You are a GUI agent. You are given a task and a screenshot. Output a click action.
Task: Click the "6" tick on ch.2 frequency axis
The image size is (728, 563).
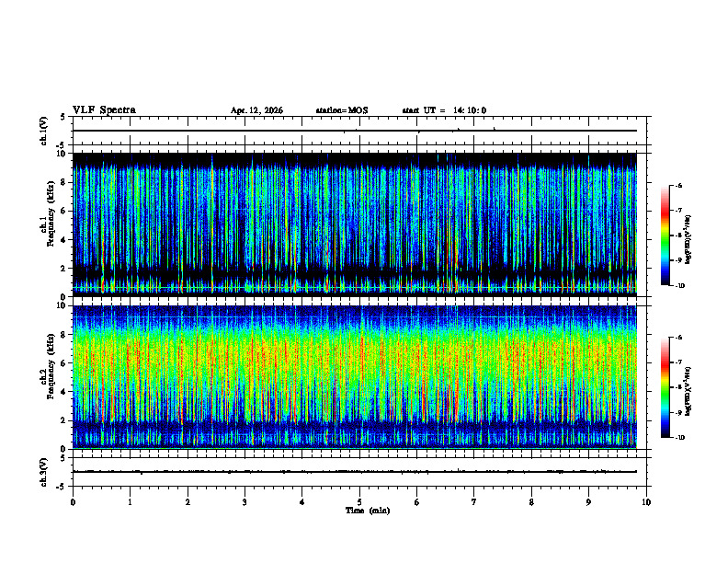click(64, 363)
